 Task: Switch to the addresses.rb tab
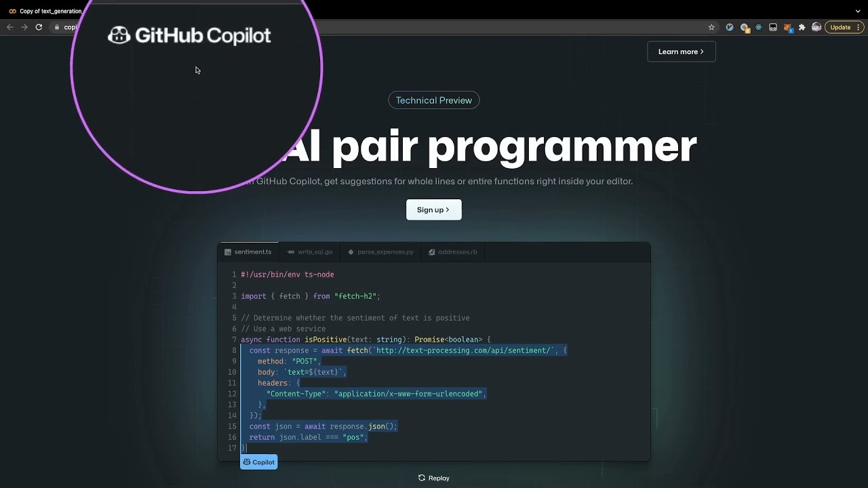pyautogui.click(x=453, y=251)
